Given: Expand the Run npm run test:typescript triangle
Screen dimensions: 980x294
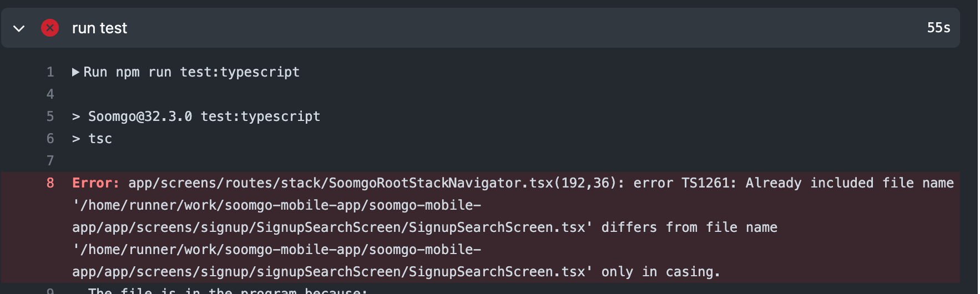Looking at the screenshot, I should click(75, 72).
